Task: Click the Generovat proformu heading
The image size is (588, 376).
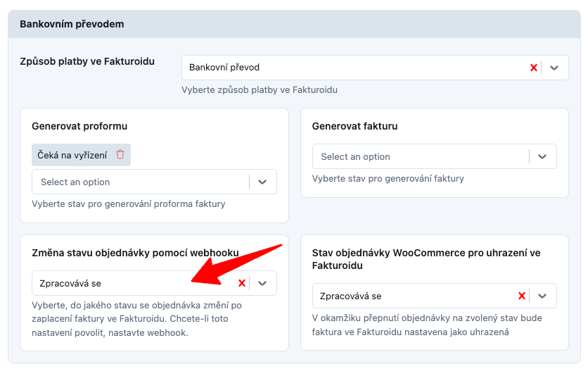Action: point(79,126)
